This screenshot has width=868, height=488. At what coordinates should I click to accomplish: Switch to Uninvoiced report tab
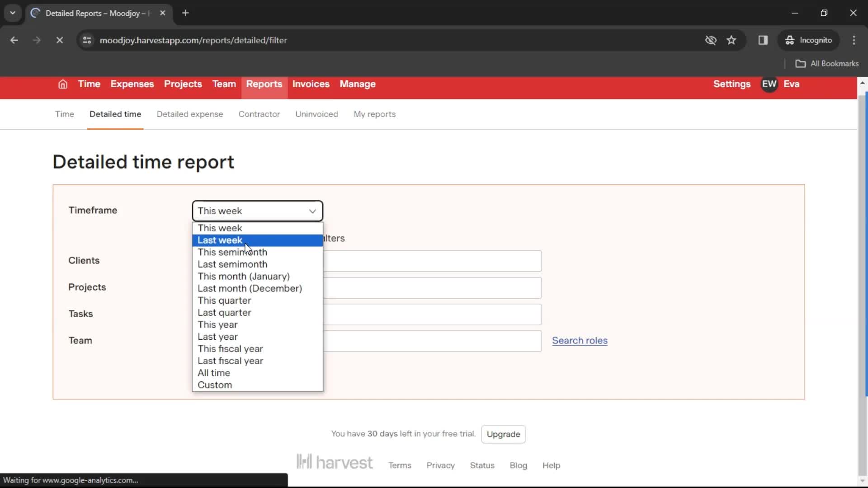(316, 114)
